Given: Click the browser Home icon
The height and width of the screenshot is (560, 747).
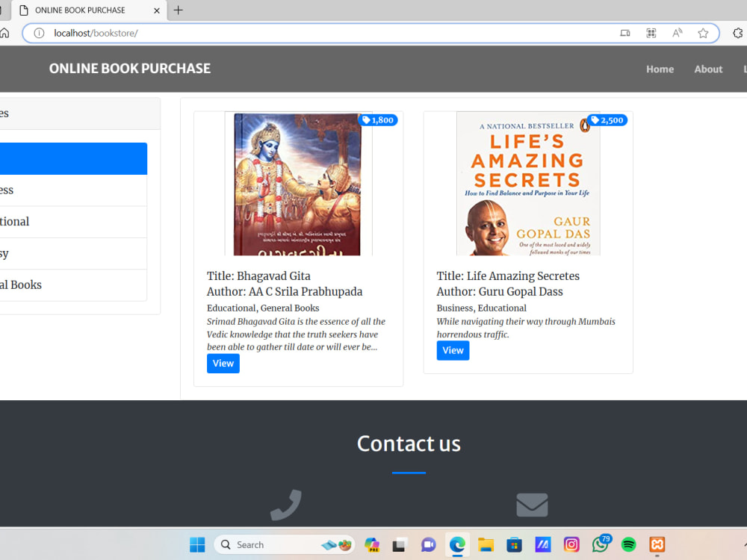Looking at the screenshot, I should [x=4, y=33].
